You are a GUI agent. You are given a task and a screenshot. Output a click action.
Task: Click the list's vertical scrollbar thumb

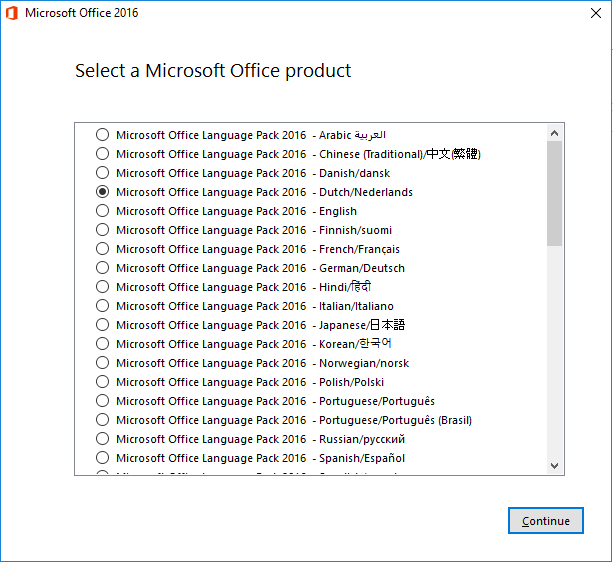coord(554,193)
